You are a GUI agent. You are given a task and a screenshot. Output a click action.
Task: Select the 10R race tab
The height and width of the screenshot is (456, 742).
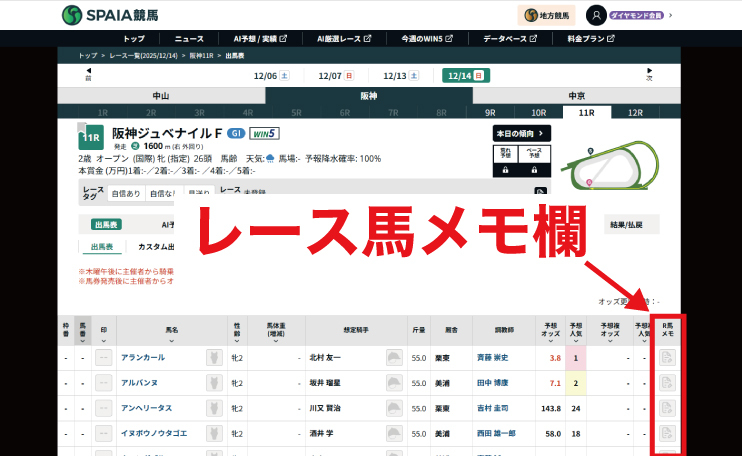coord(538,113)
